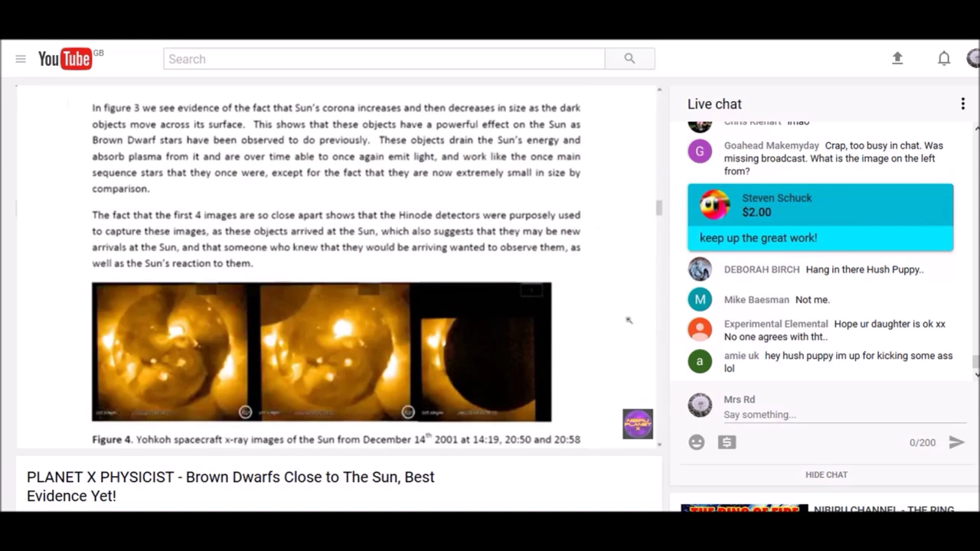
Task: Click amie uk's green avatar
Action: [x=700, y=360]
